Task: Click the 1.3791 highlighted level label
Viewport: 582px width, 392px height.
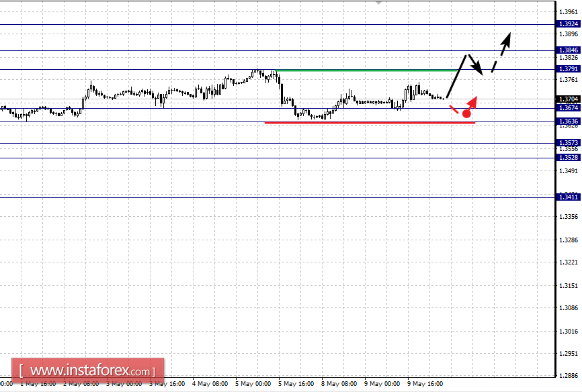Action: (x=569, y=69)
